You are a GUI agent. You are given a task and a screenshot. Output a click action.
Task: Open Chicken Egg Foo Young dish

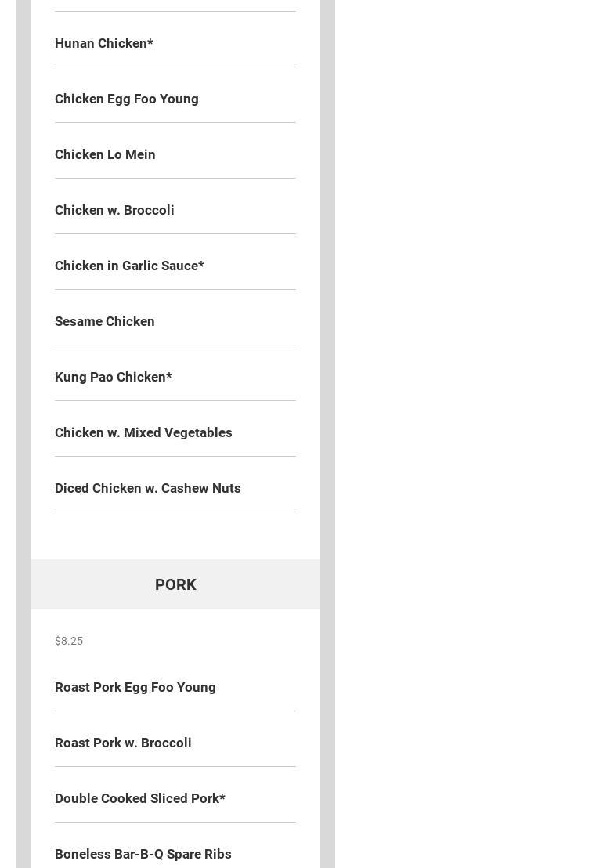pyautogui.click(x=126, y=99)
